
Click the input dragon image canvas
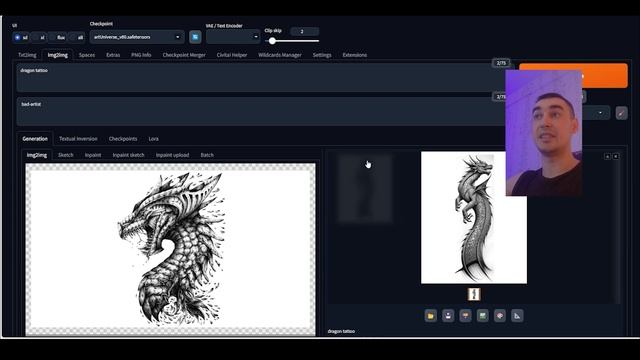click(171, 249)
